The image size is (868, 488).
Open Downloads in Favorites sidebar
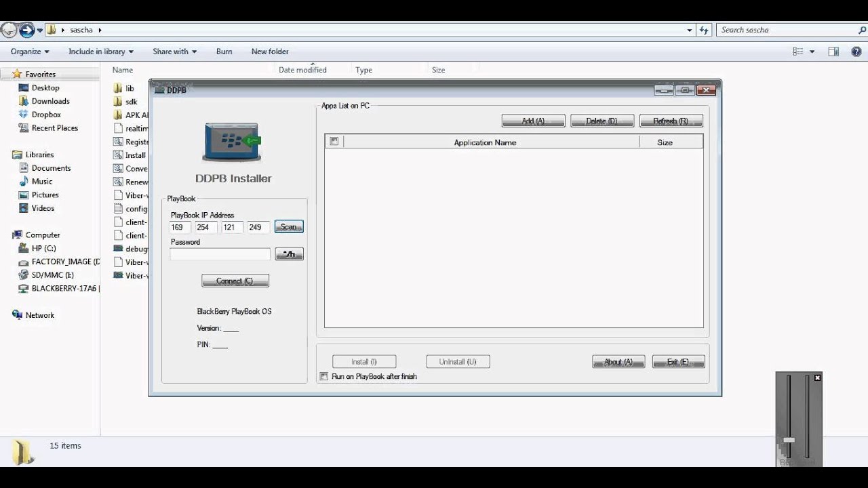50,101
